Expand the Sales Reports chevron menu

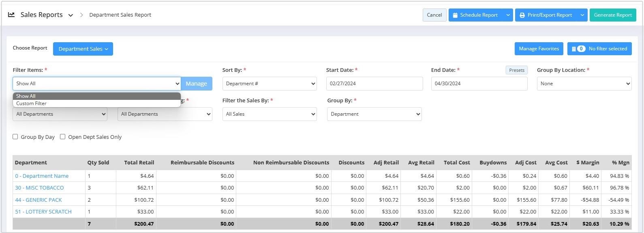(71, 15)
